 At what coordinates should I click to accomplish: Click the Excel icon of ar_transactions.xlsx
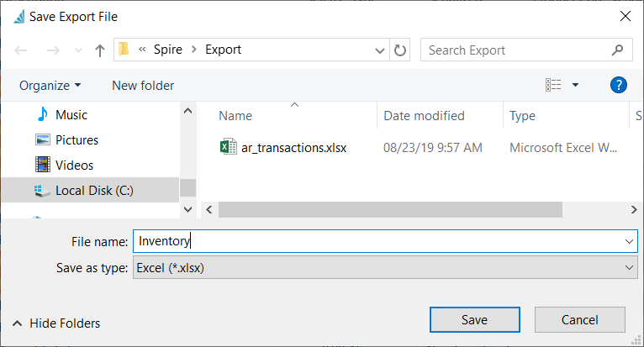229,146
